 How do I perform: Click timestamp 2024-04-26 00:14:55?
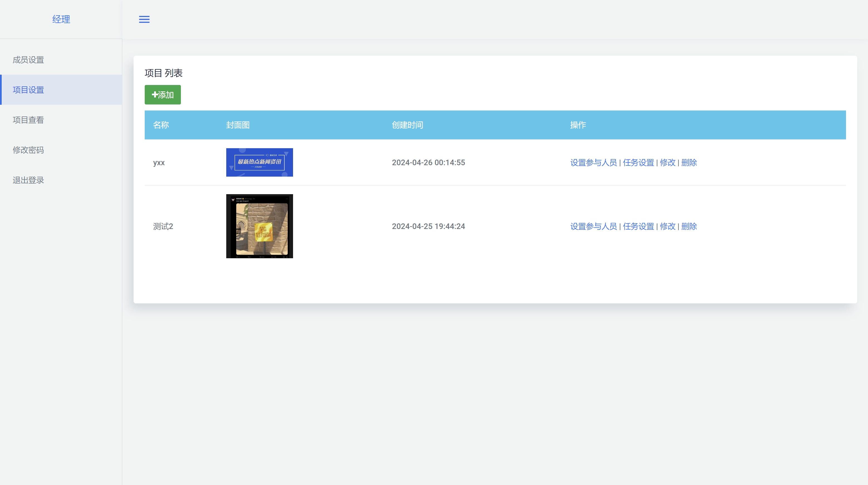coord(428,163)
